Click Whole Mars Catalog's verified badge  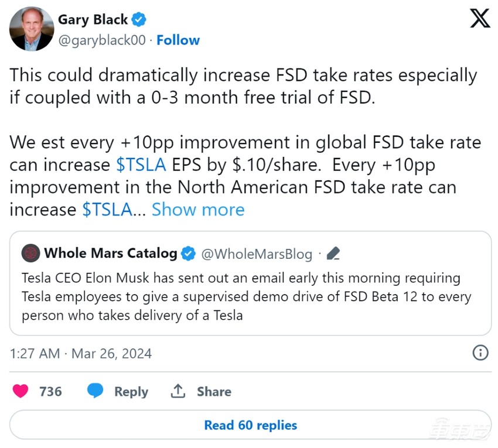coord(188,254)
